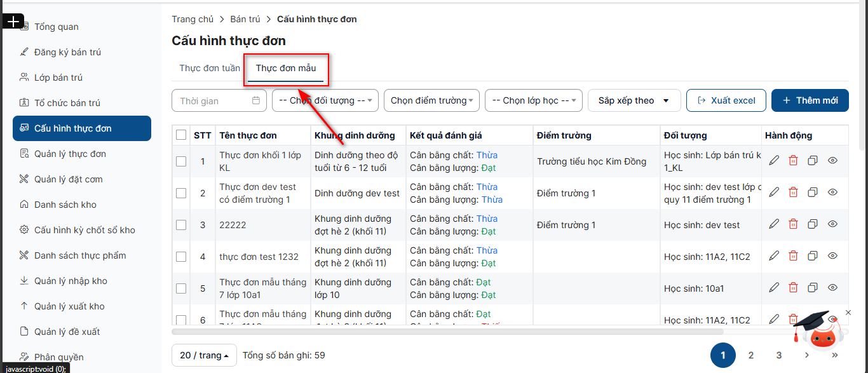
Task: Click the Xuất excel button
Action: click(x=726, y=100)
